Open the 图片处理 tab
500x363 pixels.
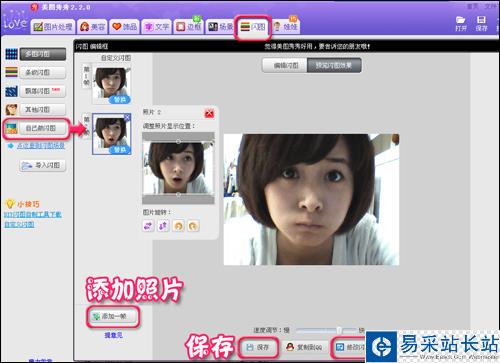click(53, 27)
